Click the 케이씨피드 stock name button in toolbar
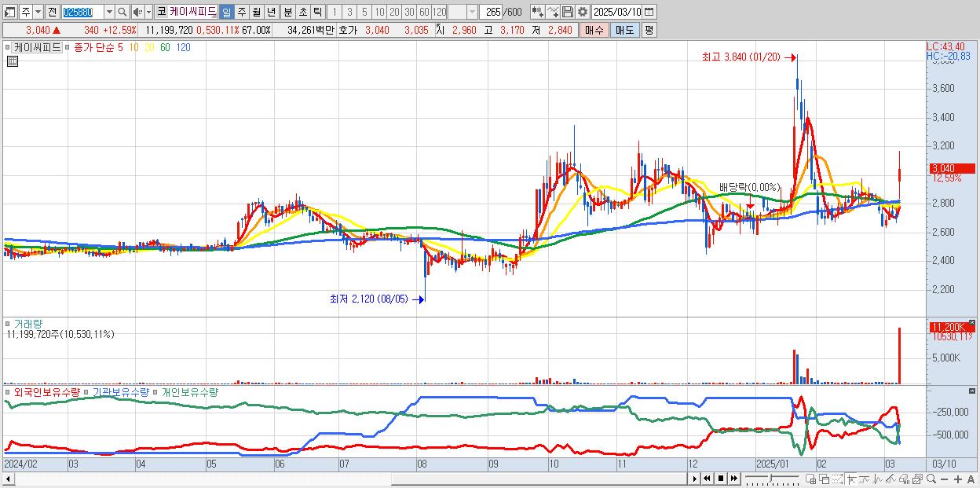Screen dimensions: 980x488 (x=192, y=12)
